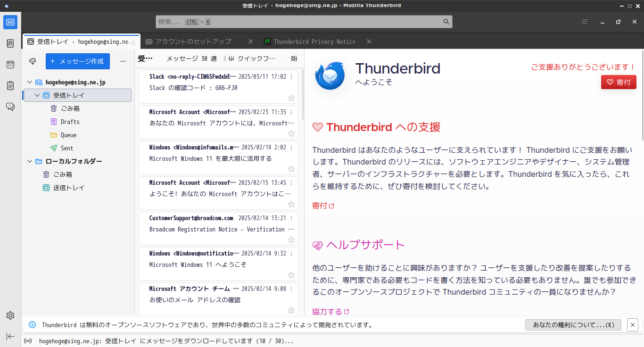Collapse the spaces toolbar
This screenshot has width=644, height=347.
point(10,336)
